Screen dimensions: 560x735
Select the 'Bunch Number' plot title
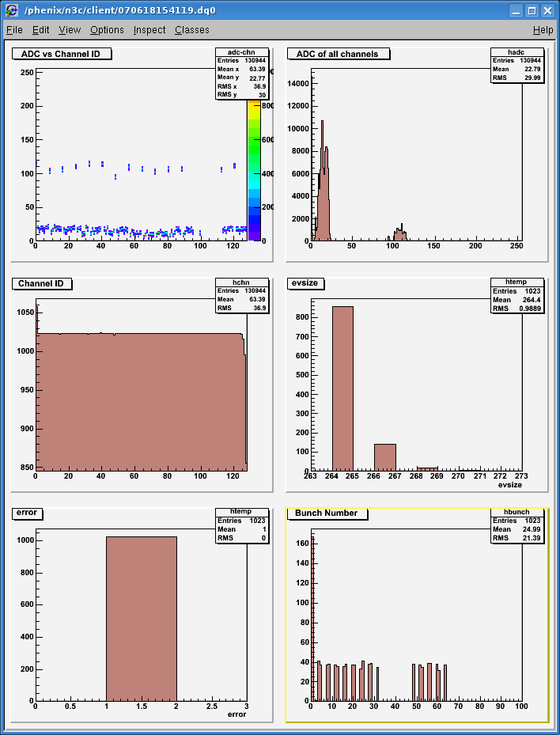327,513
